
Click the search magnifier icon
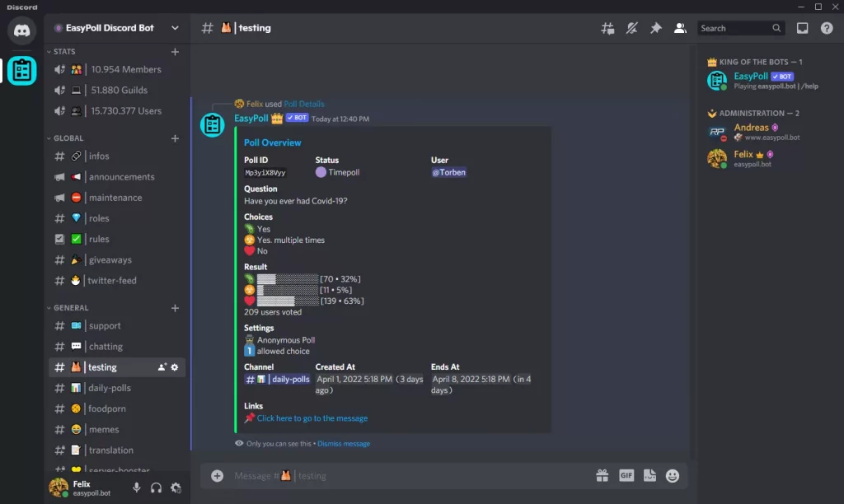(776, 28)
